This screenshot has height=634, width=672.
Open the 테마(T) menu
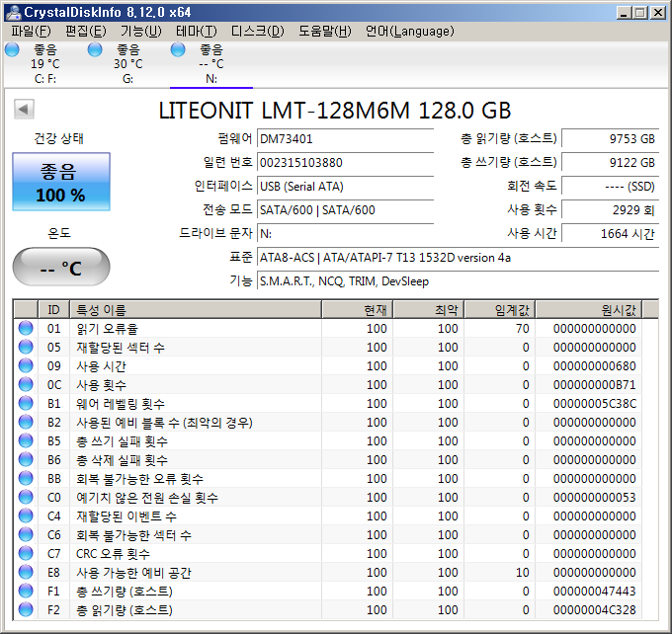(x=196, y=31)
